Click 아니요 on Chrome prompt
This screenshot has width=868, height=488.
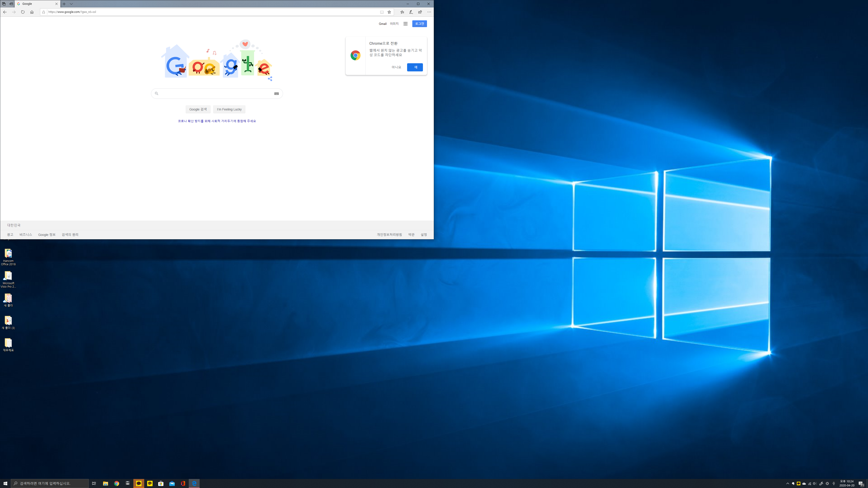point(396,67)
